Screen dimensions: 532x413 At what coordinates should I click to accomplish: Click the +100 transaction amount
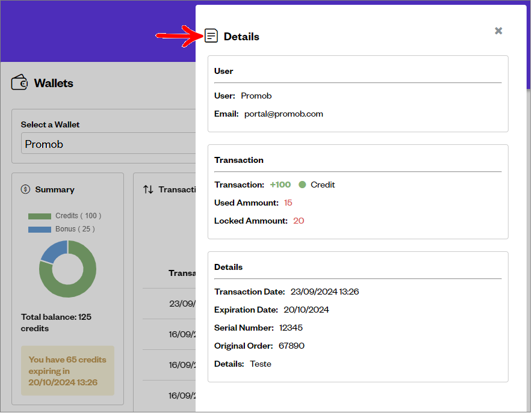point(280,185)
